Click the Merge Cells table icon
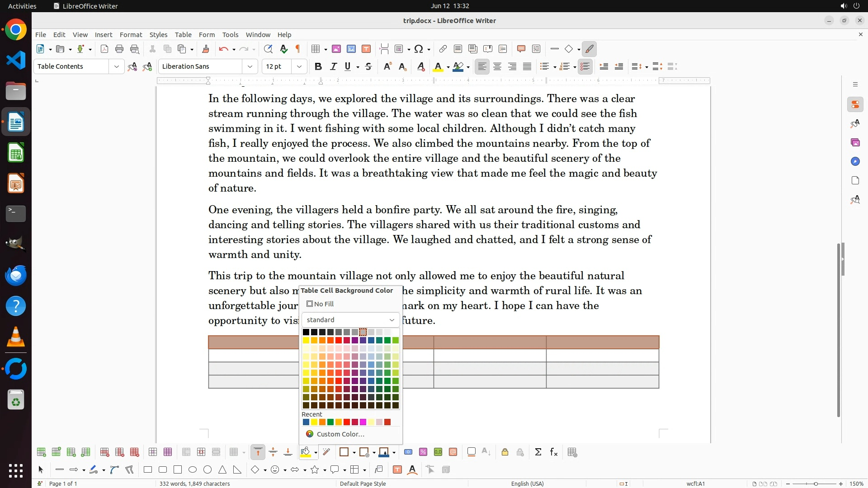This screenshot has width=868, height=488. [x=186, y=452]
